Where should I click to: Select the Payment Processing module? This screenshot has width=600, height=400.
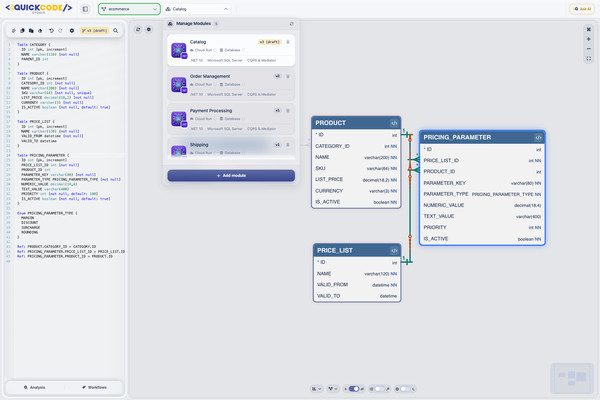tap(231, 119)
